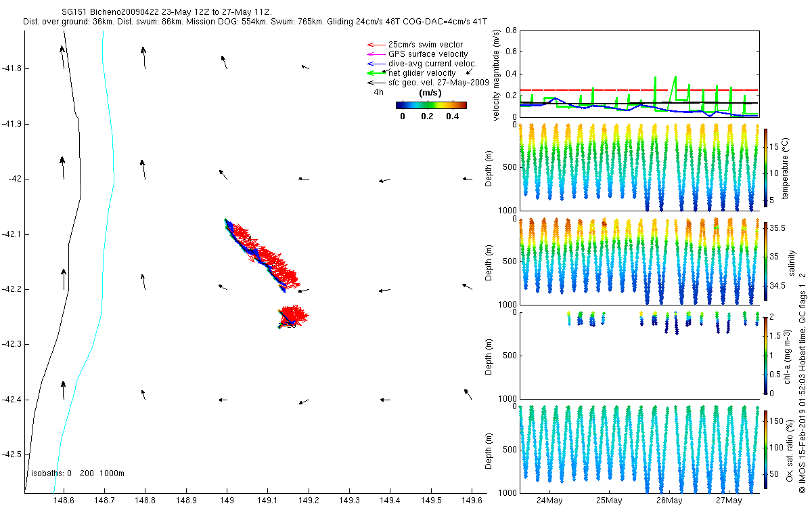Screen dimensions: 812x508
Task: Click the 149.3 longitude tick label
Action: pyautogui.click(x=349, y=501)
